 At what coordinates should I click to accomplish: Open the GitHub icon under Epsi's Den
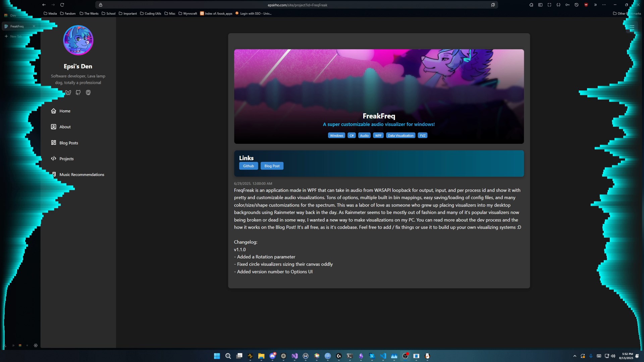coord(78,93)
